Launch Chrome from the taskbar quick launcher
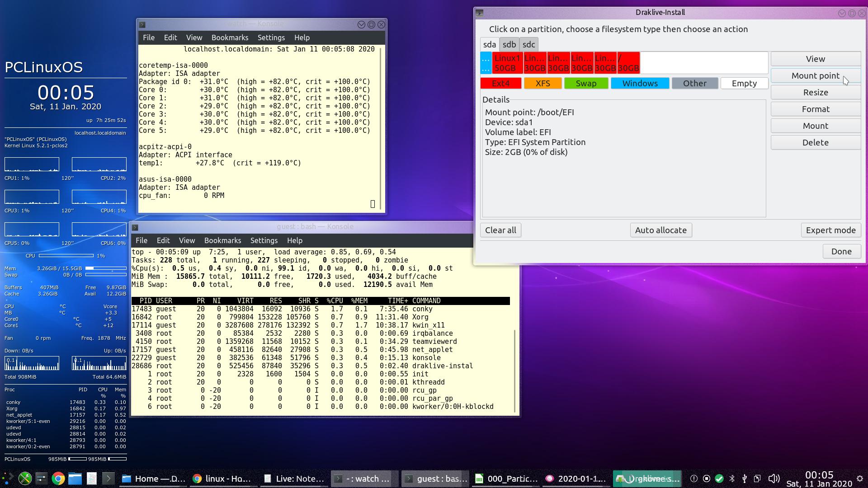 point(58,479)
